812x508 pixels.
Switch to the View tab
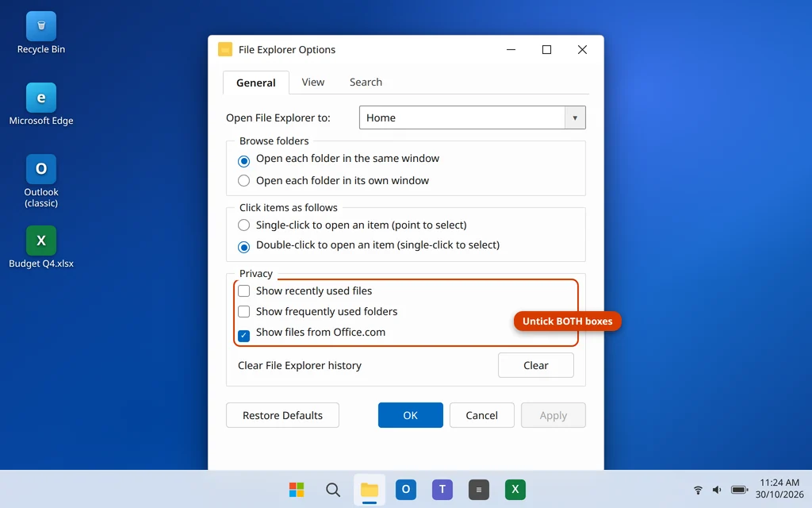[x=312, y=82]
